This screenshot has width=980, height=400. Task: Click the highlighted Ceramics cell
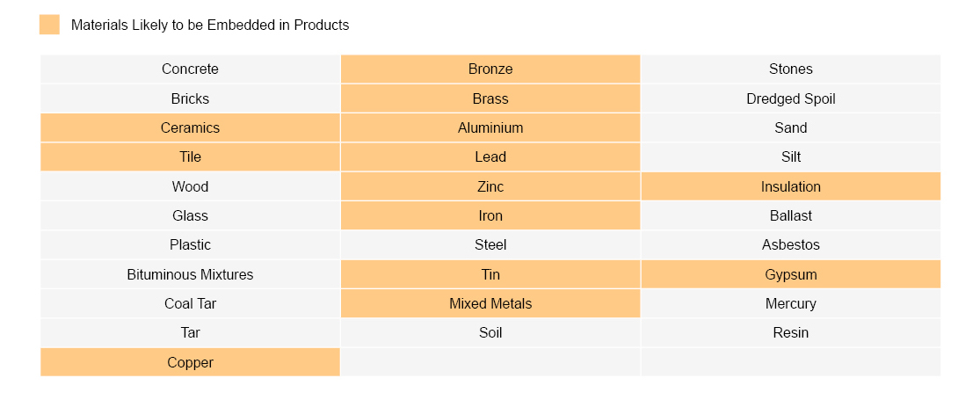190,127
